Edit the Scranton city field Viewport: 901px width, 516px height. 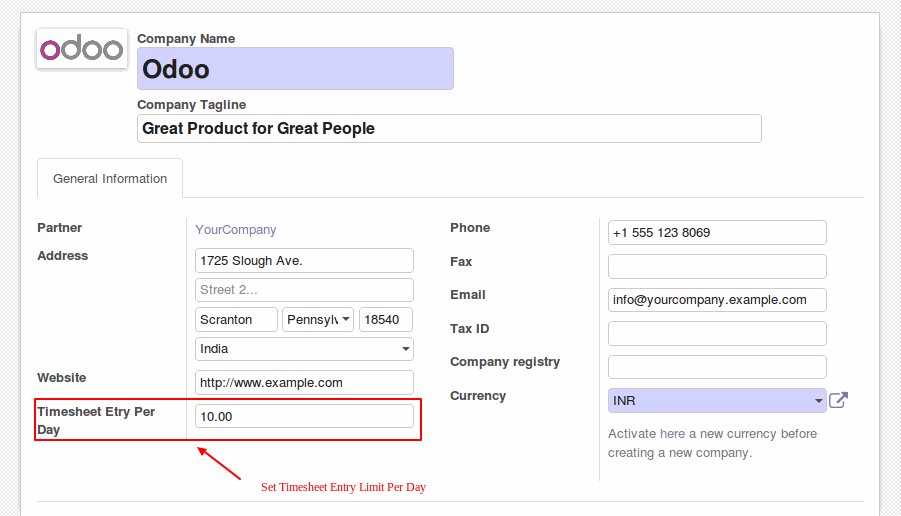coord(236,319)
